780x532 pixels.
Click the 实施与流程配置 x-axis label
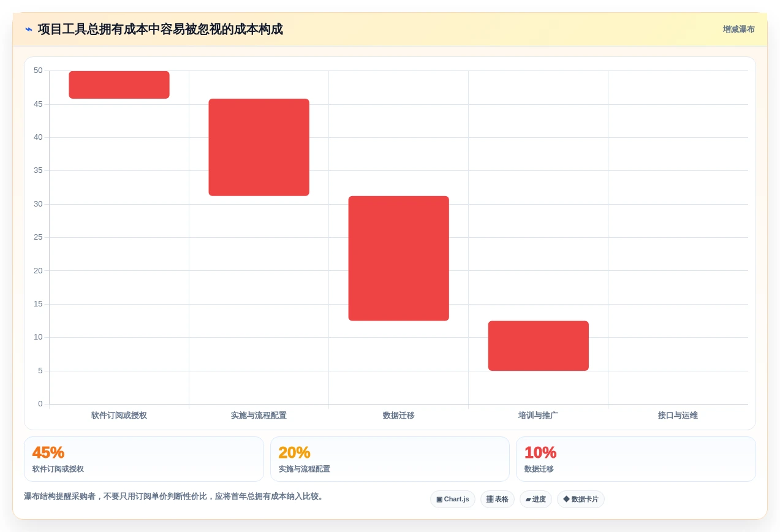click(259, 416)
